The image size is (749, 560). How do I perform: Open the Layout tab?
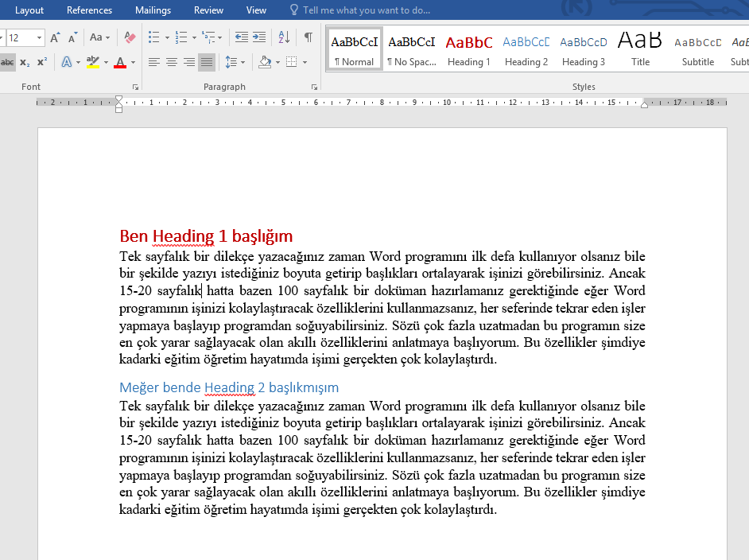tap(29, 10)
